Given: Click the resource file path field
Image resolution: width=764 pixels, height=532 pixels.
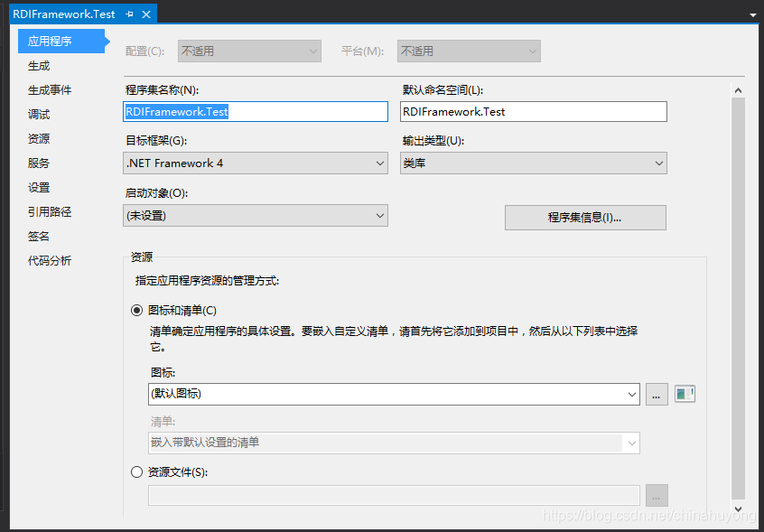Looking at the screenshot, I should pos(394,496).
